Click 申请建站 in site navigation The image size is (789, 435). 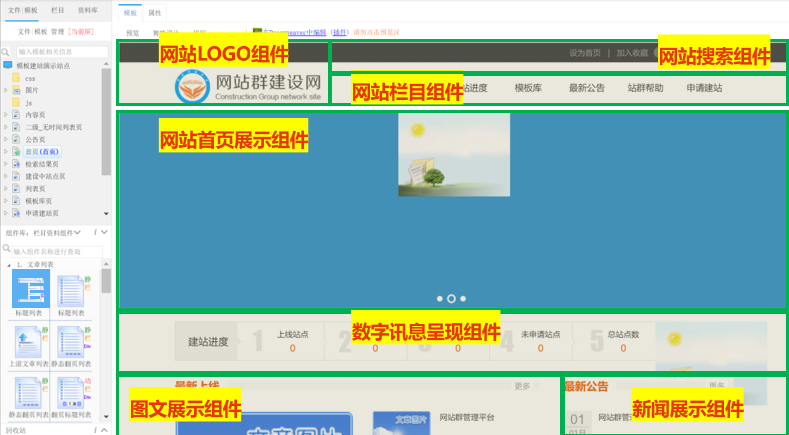pos(704,88)
